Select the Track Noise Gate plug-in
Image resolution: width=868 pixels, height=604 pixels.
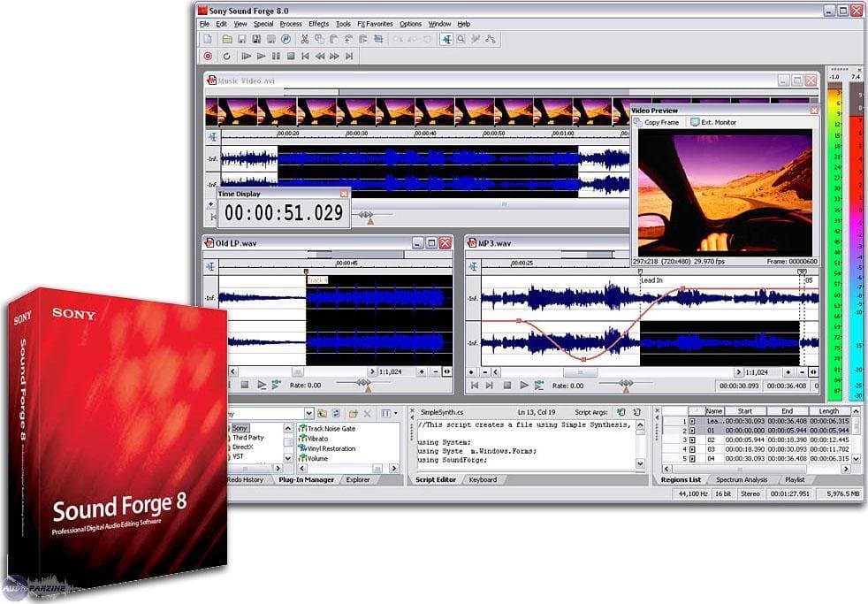click(327, 429)
